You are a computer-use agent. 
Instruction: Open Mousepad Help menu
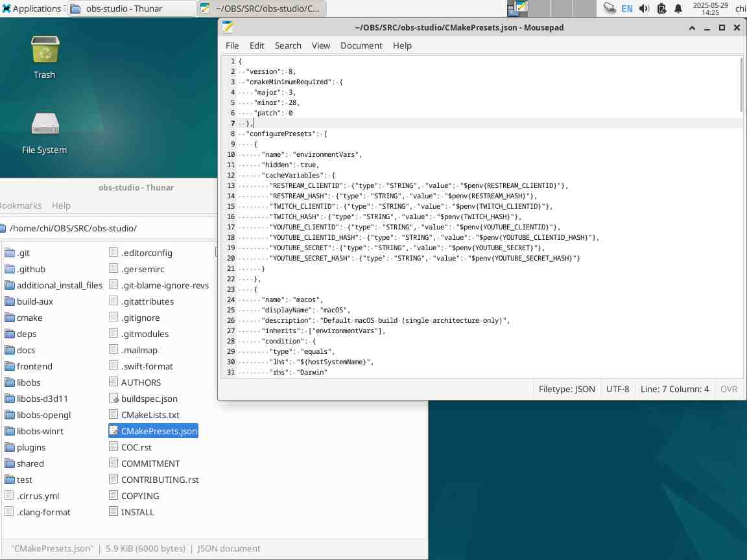click(x=402, y=46)
